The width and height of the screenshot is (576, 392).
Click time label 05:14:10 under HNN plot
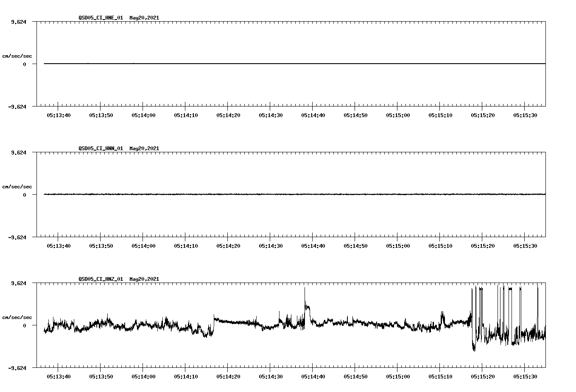(x=186, y=246)
